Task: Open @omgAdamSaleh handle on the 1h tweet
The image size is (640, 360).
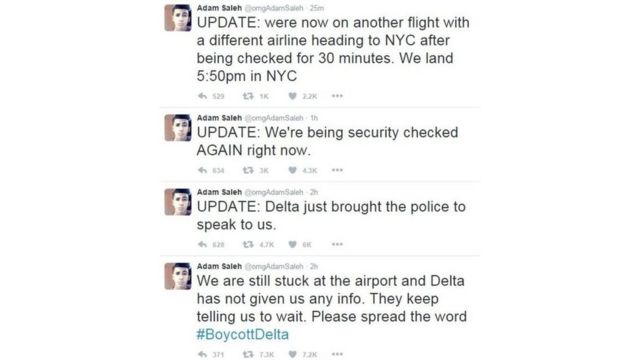Action: tap(274, 118)
